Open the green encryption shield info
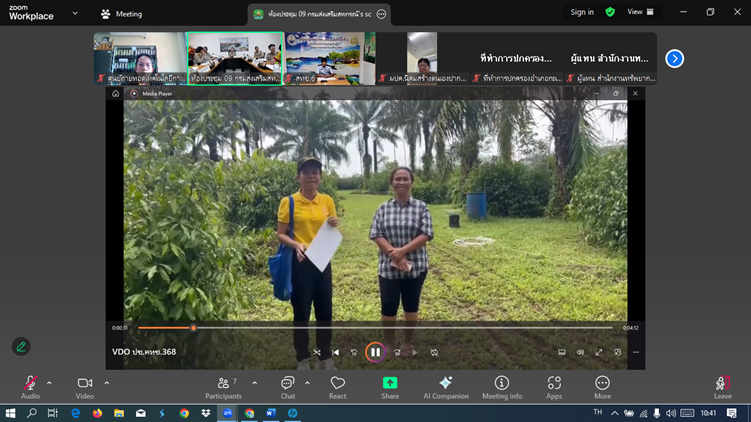The height and width of the screenshot is (422, 751). 610,12
